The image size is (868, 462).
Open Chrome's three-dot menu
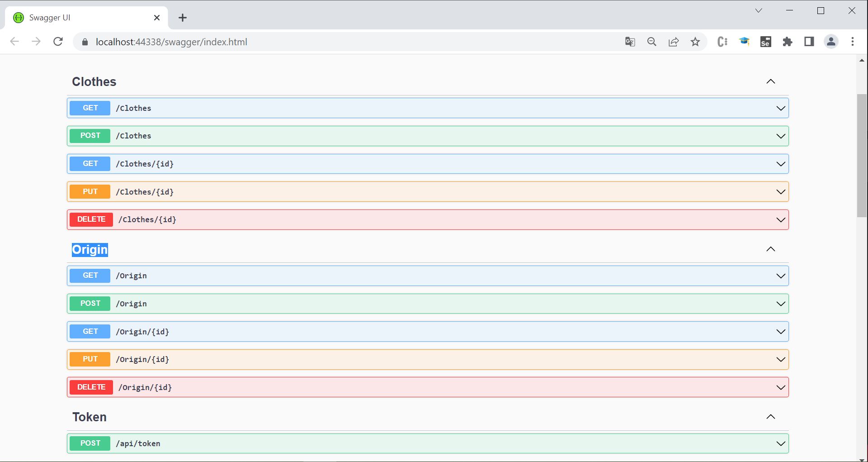point(853,42)
